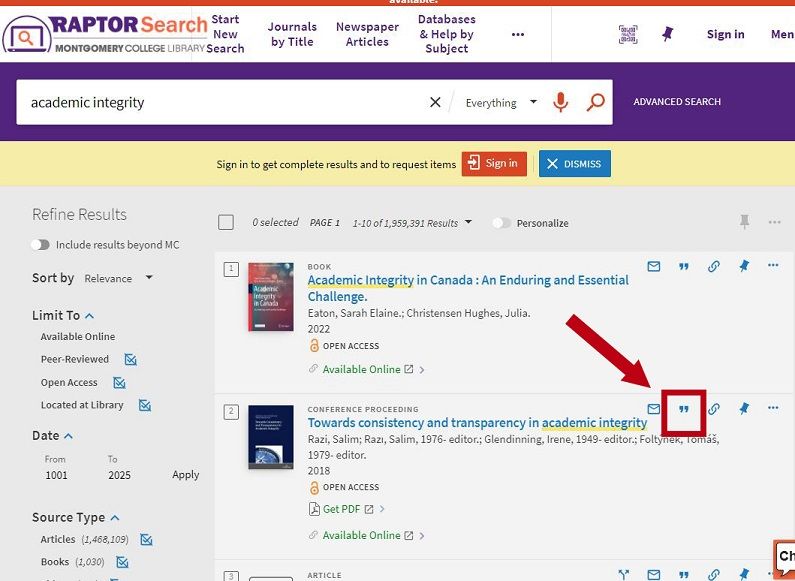Email result 2 Towards consistency and transparency
Screen dimensions: 795x581
[x=654, y=409]
